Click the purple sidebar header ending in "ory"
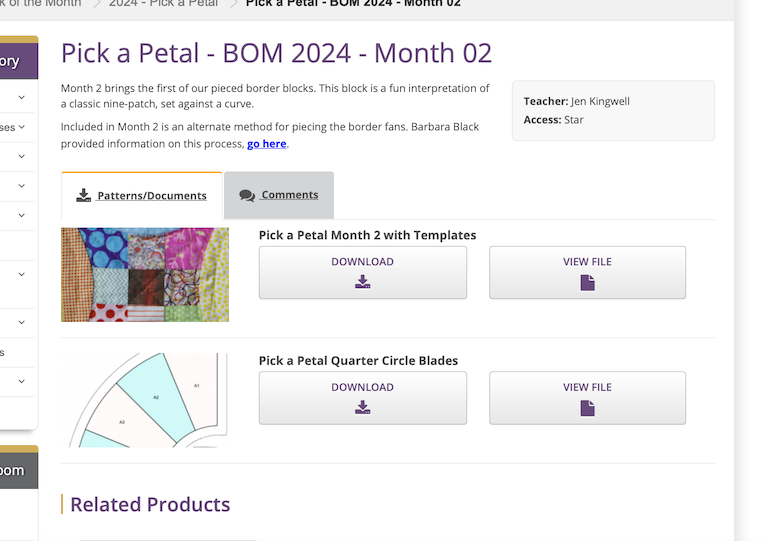This screenshot has width=764, height=541. (x=15, y=61)
